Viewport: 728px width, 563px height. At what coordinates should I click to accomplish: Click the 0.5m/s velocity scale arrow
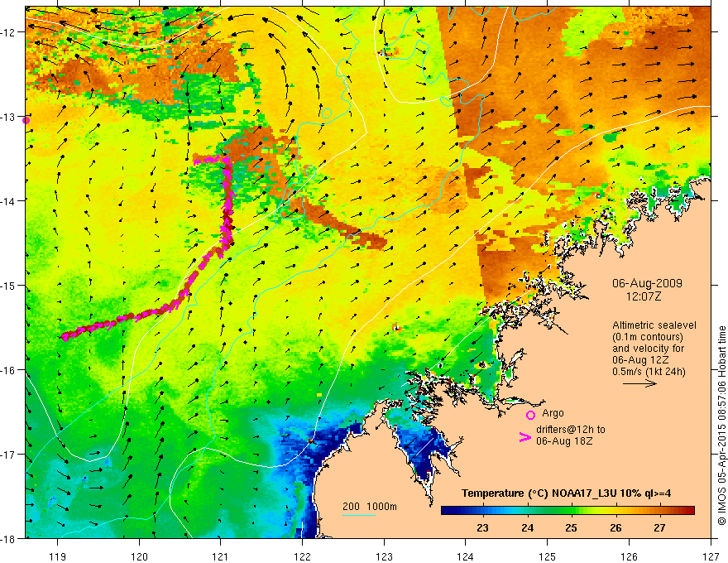(639, 383)
